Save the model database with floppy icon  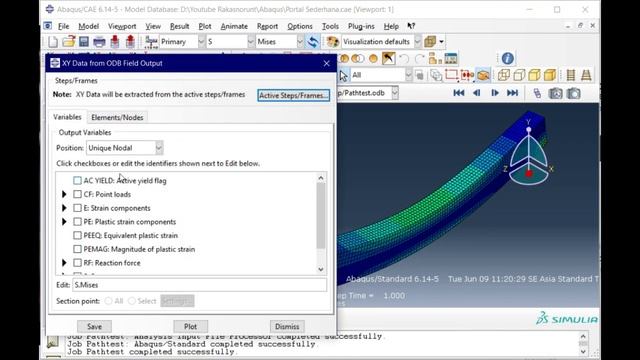(84, 42)
